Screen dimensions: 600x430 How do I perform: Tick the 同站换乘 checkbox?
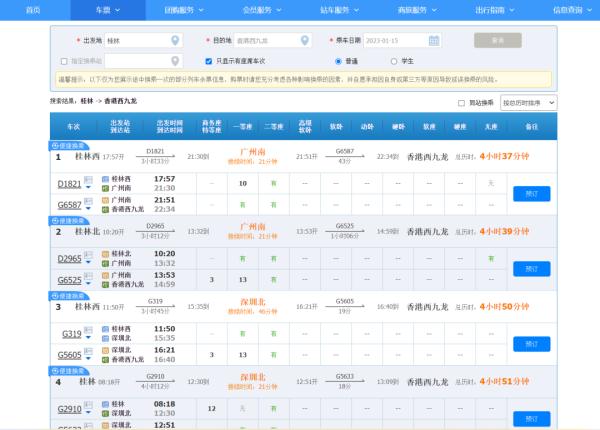click(x=461, y=103)
